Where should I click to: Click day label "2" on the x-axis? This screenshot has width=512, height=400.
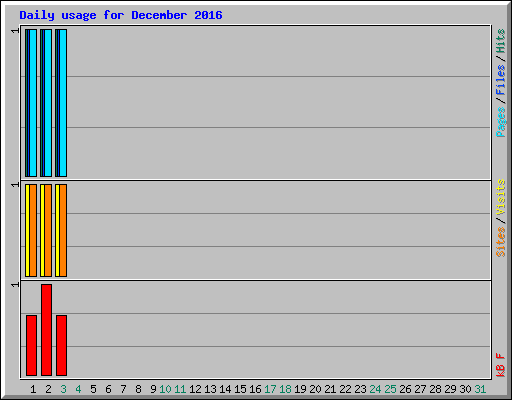pyautogui.click(x=48, y=389)
